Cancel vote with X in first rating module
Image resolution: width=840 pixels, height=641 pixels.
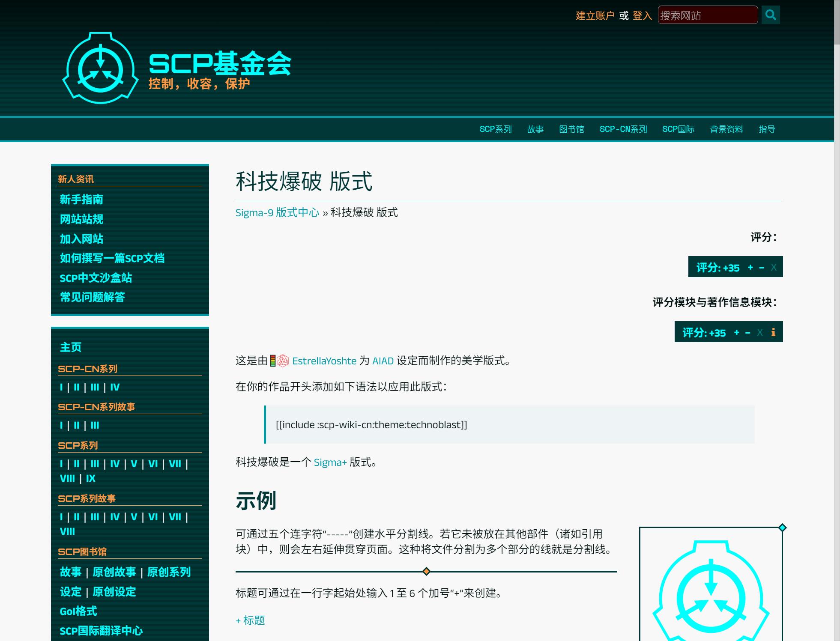(774, 268)
